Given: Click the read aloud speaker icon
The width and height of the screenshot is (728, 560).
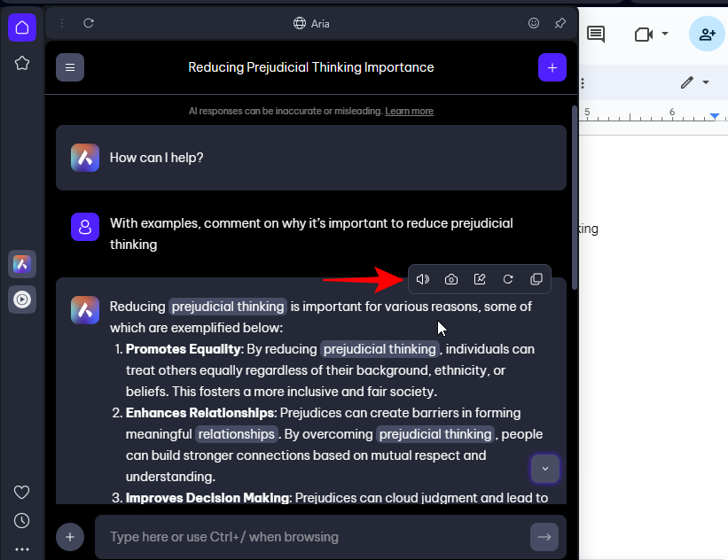Looking at the screenshot, I should [x=423, y=279].
